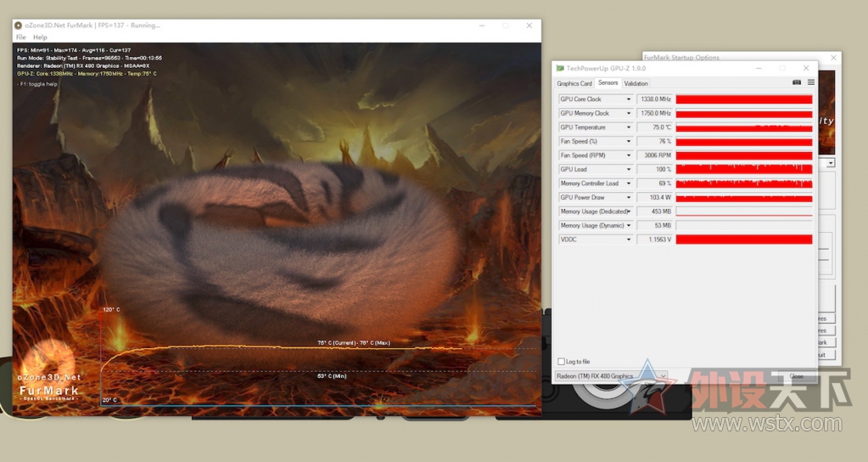868x462 pixels.
Task: Click the Memory Usage (Dedicated) graph bar
Action: pyautogui.click(x=744, y=211)
